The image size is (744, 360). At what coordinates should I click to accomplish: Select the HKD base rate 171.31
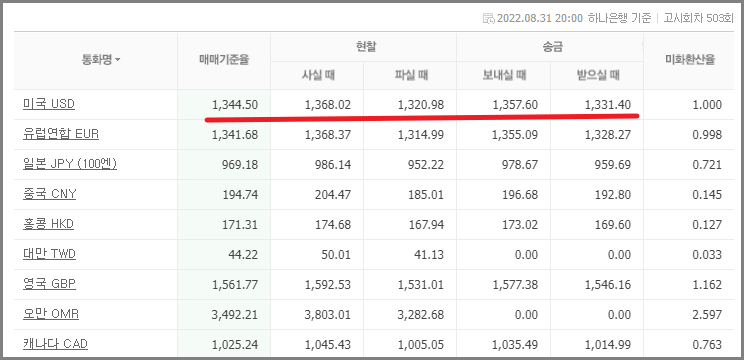240,225
